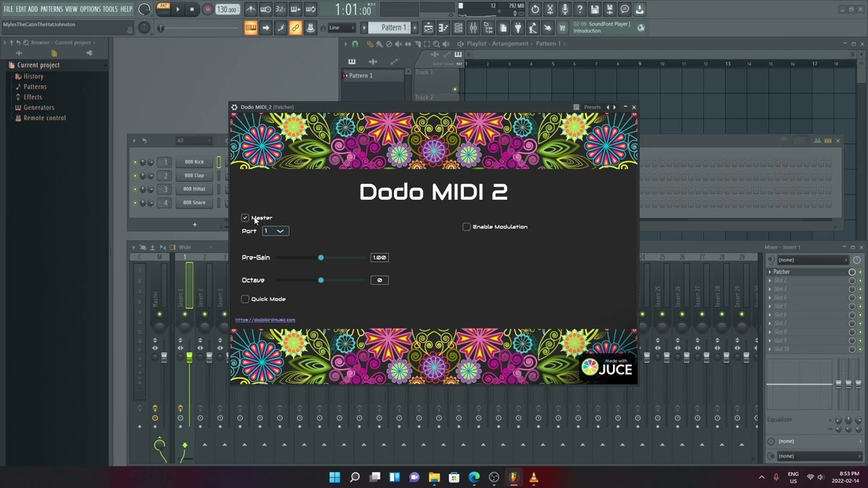Open the Piano roll toolbar icon
This screenshot has height=488, width=868.
tap(443, 28)
